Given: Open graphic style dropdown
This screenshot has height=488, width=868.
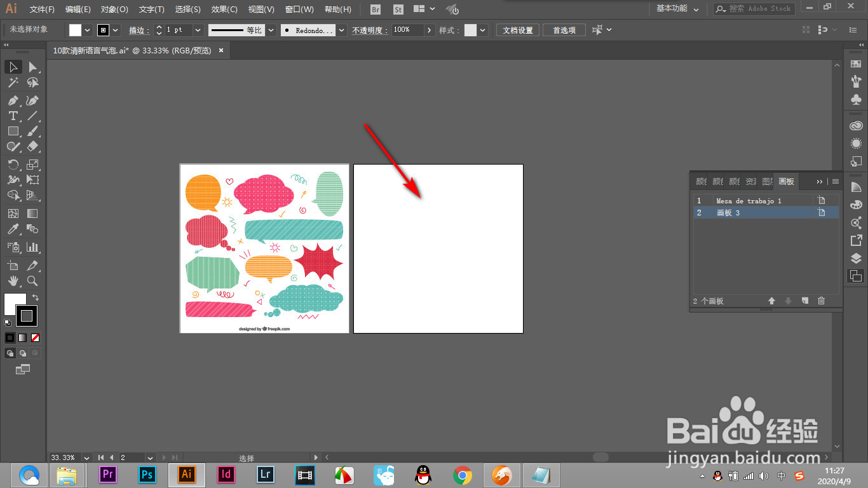Looking at the screenshot, I should click(483, 30).
